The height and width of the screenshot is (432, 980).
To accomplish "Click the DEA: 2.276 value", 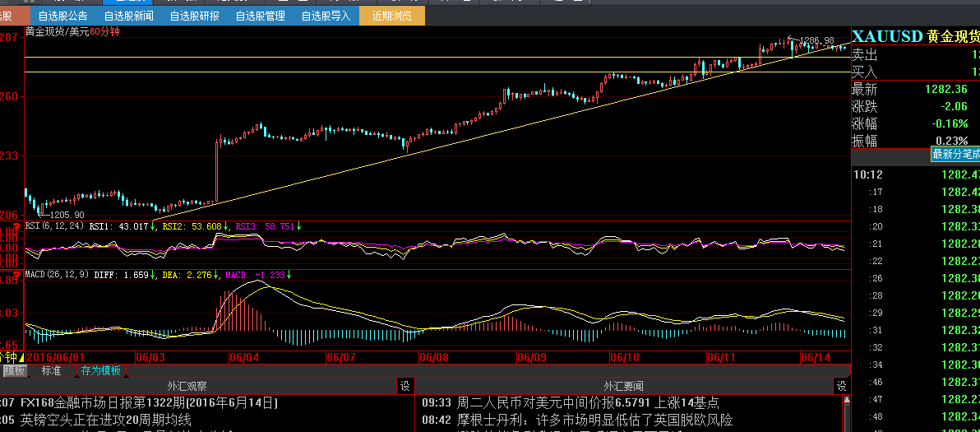I will (185, 275).
